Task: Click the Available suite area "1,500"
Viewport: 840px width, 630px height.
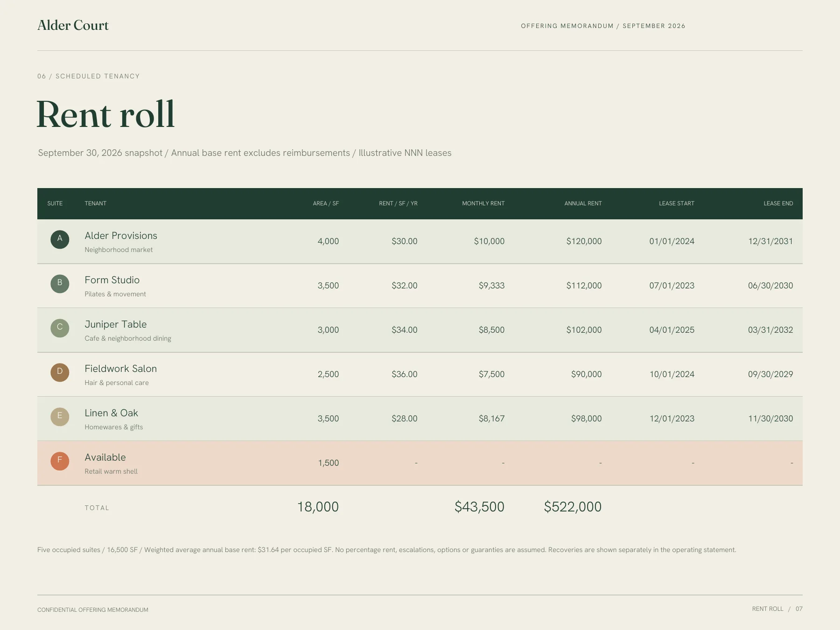Action: coord(329,463)
